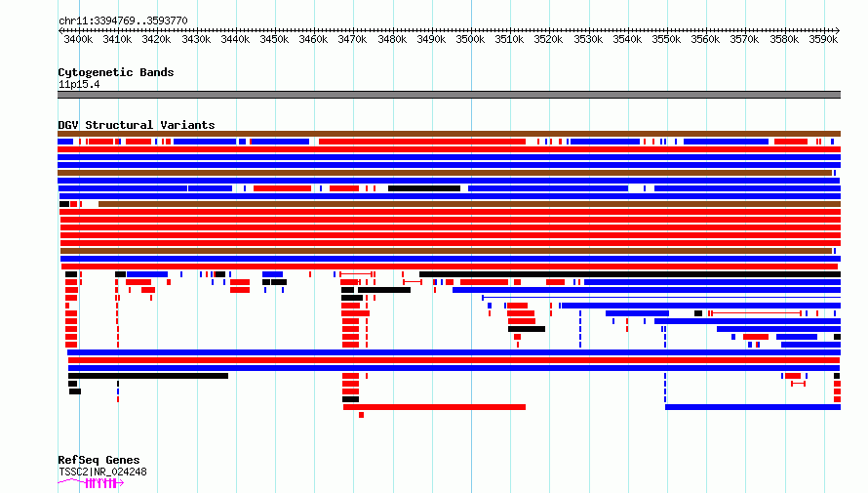The width and height of the screenshot is (868, 493).
Task: Click the magenta TSSC2 gene glyph
Action: click(x=91, y=483)
